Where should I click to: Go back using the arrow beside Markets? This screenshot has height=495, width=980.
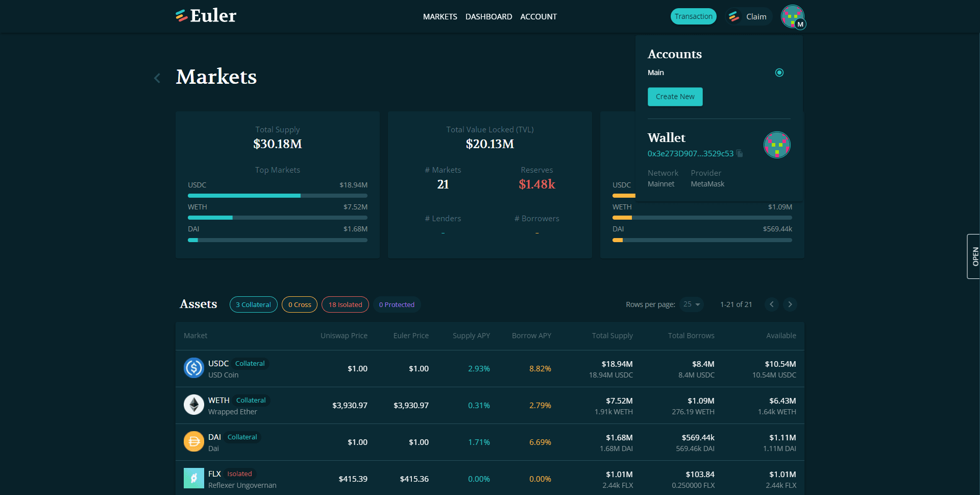157,78
